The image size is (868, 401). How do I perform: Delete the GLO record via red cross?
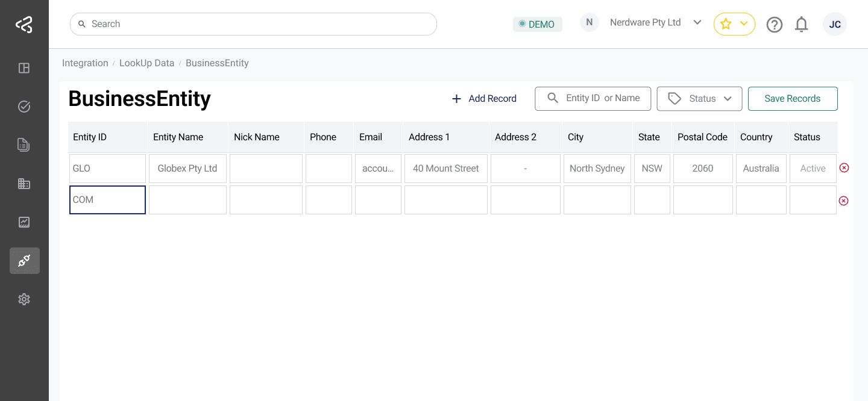tap(844, 168)
